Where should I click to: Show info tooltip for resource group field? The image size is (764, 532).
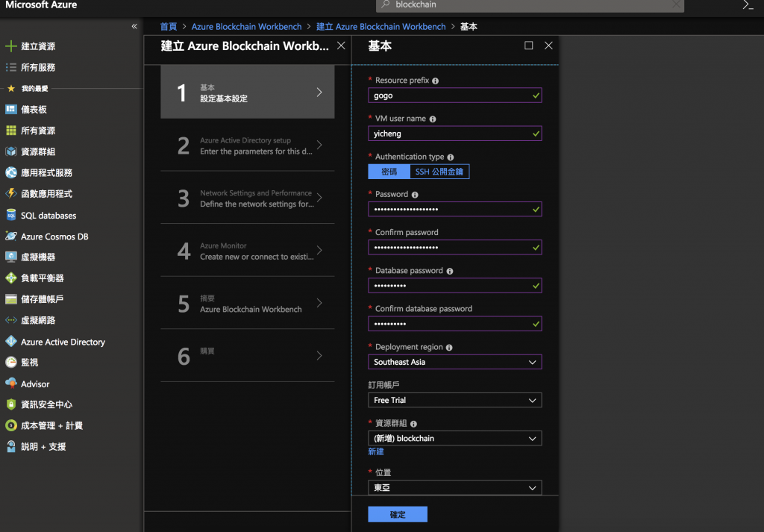(x=413, y=424)
